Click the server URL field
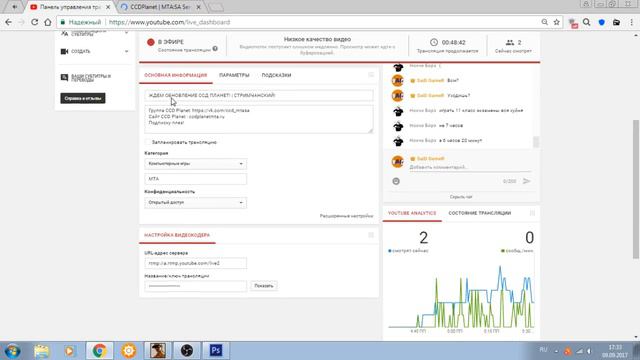The image size is (640, 360). pos(196,263)
